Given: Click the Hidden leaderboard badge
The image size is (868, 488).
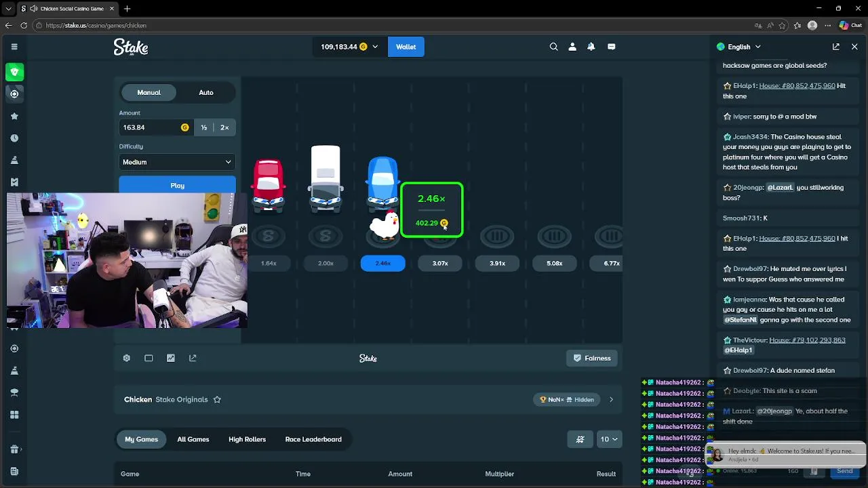Looking at the screenshot, I should point(567,400).
